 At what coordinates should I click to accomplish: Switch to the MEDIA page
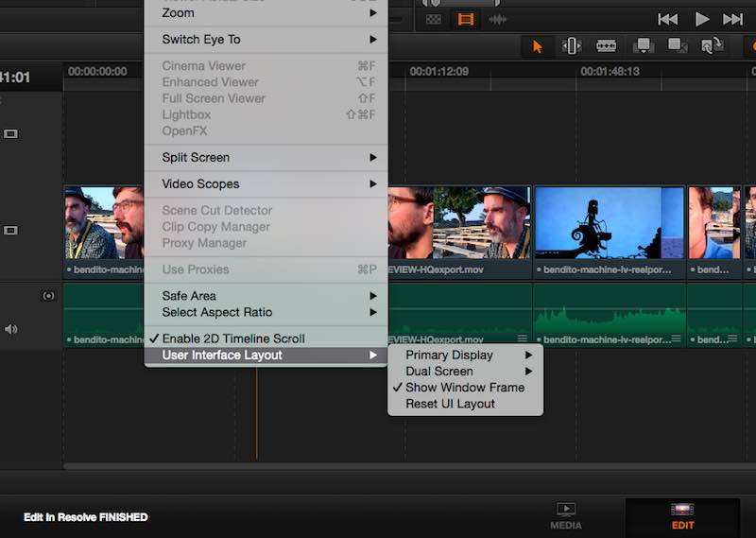point(566,516)
